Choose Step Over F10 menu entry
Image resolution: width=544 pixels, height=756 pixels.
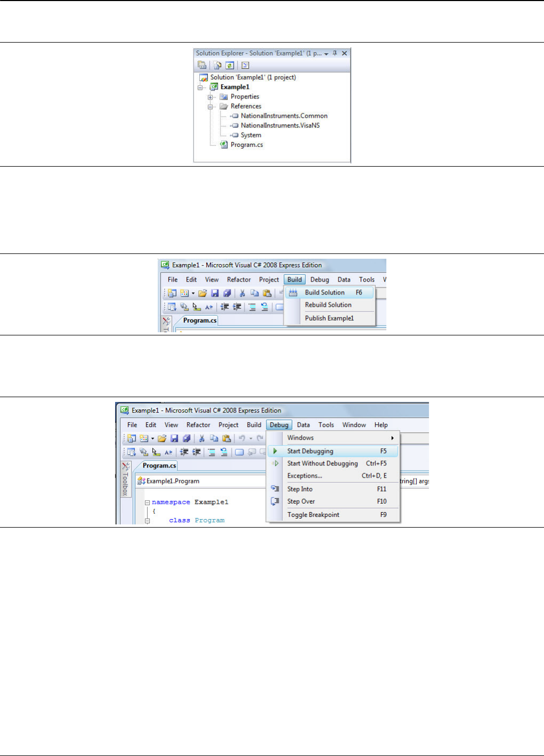pyautogui.click(x=334, y=501)
